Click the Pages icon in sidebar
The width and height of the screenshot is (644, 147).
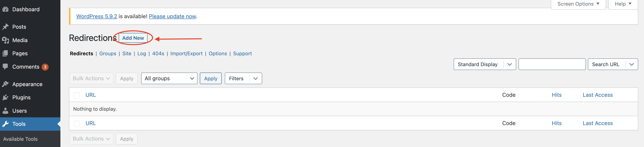click(5, 53)
